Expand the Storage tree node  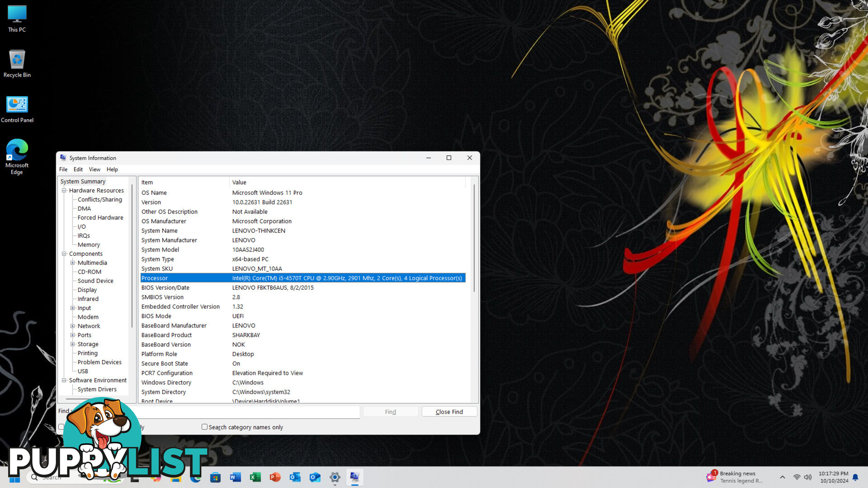tap(72, 344)
